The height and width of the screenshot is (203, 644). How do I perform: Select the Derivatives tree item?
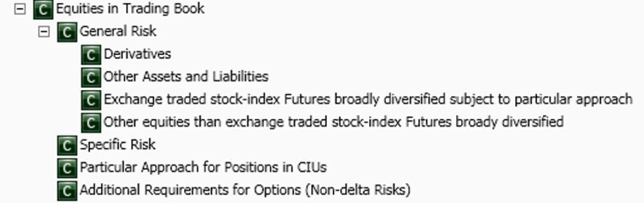coord(137,54)
